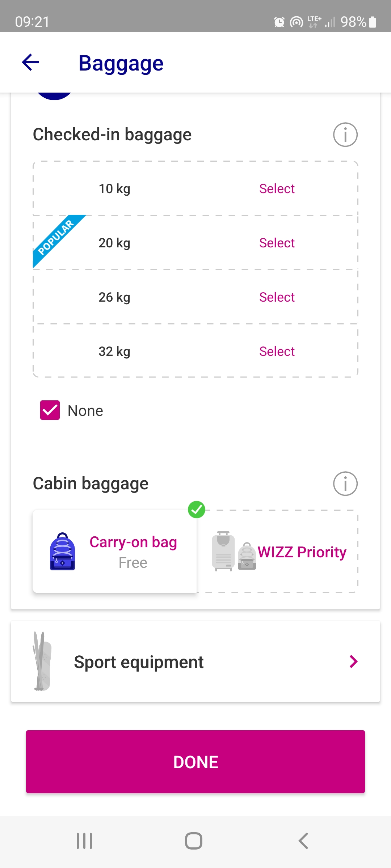This screenshot has height=868, width=391.
Task: Tap the back arrow in Baggage header
Action: [31, 63]
